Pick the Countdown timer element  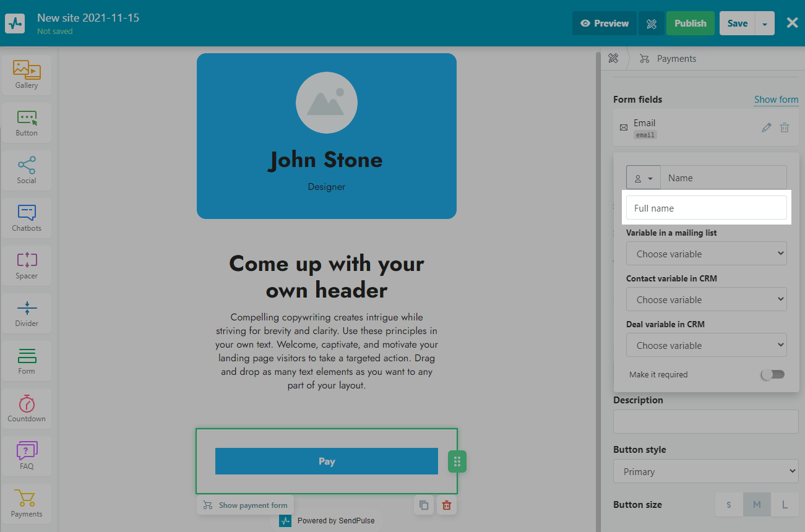(27, 408)
